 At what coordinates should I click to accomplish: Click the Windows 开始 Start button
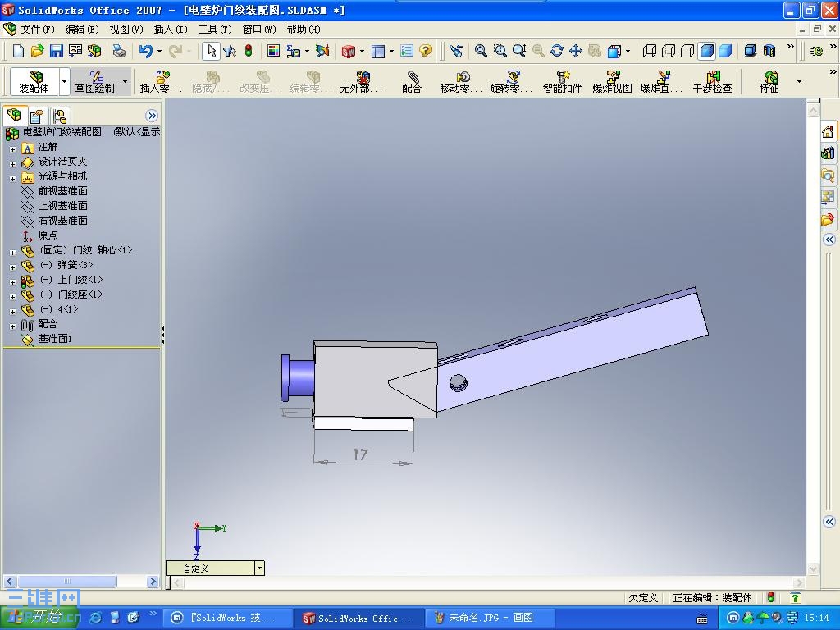click(x=39, y=618)
